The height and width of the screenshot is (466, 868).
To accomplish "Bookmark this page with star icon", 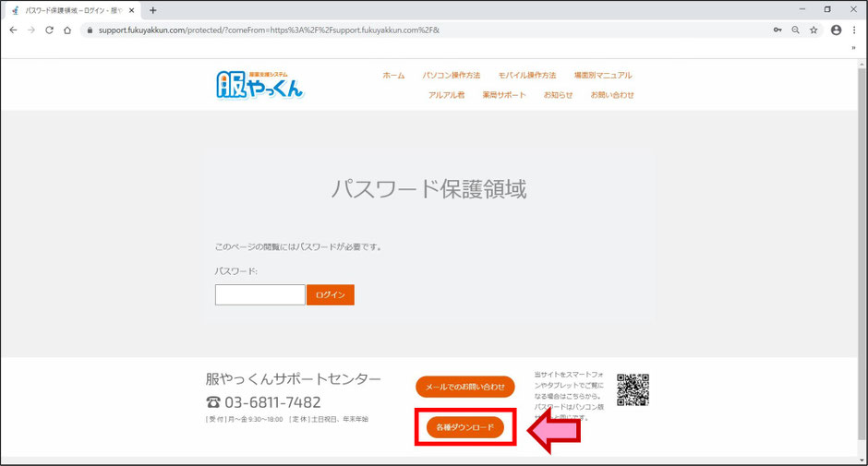I will click(814, 30).
